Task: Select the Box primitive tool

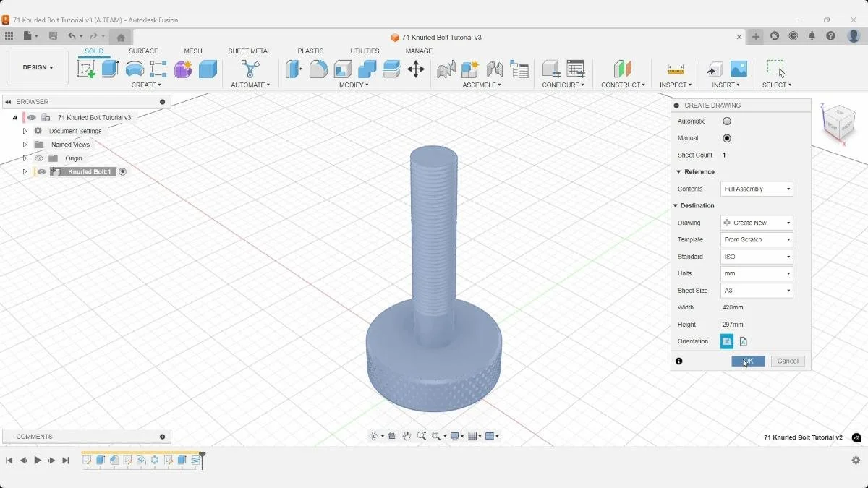Action: coord(208,69)
